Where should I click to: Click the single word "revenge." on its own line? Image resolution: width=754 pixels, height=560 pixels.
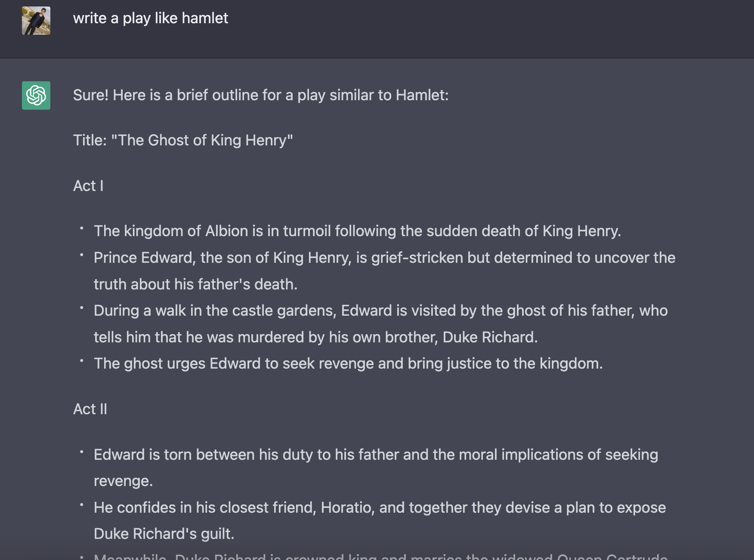[123, 481]
